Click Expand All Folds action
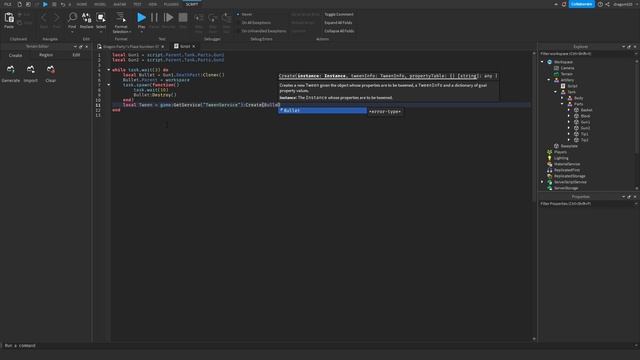This screenshot has width=640, height=360. click(338, 23)
